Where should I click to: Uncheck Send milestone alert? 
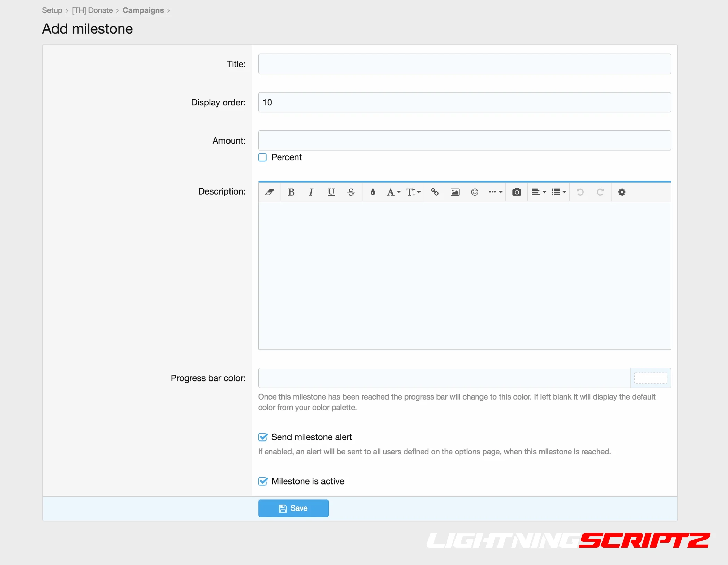[263, 437]
